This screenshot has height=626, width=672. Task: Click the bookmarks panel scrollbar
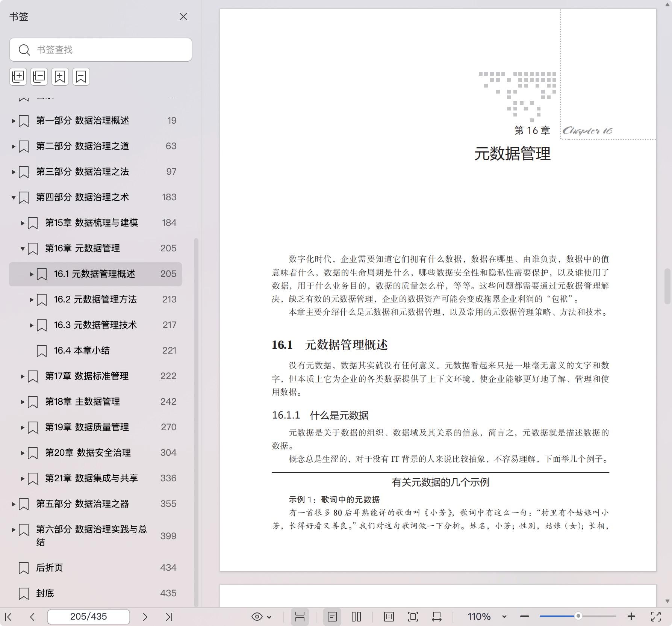[x=196, y=422]
